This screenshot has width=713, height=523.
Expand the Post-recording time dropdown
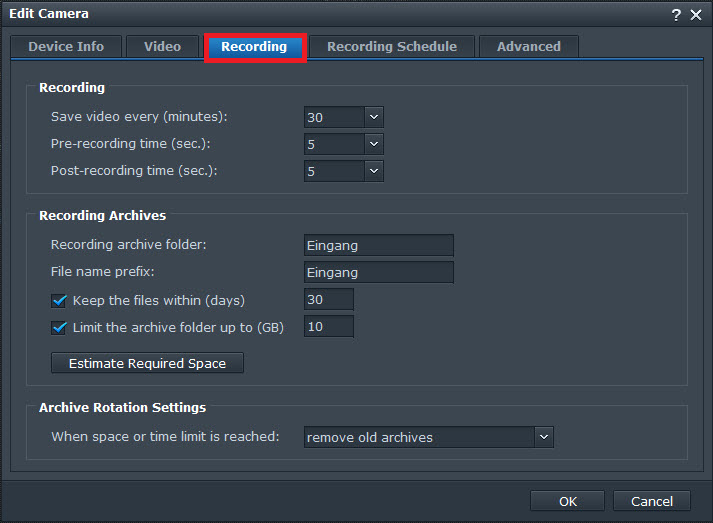pos(373,171)
